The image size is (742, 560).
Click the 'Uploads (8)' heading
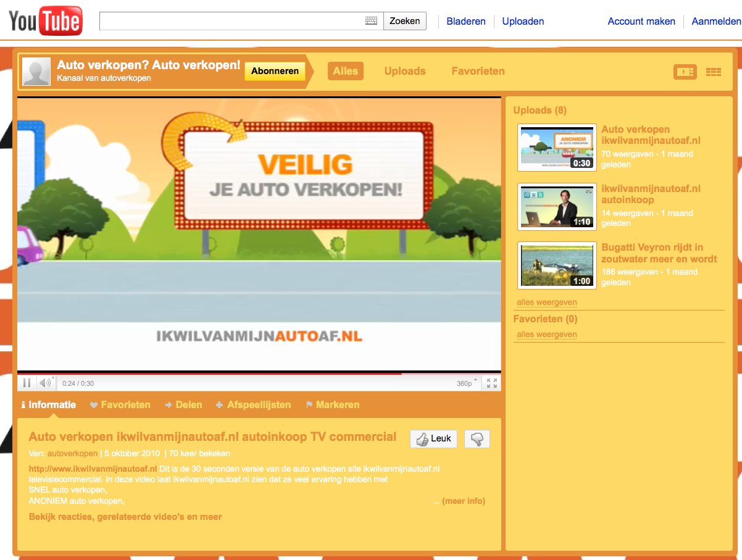click(540, 110)
